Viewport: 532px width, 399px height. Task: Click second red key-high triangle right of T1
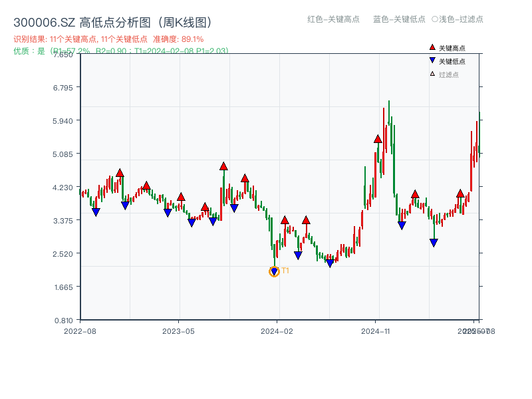tap(306, 220)
